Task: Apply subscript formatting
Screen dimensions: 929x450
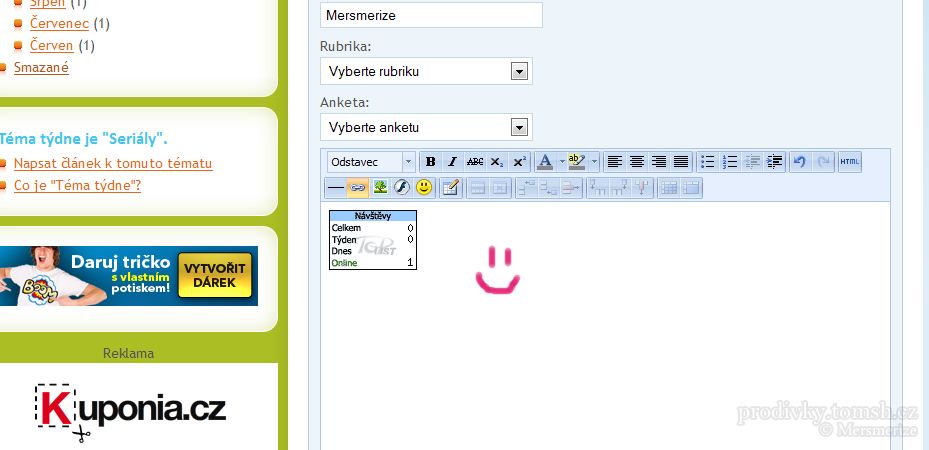Action: (x=497, y=162)
